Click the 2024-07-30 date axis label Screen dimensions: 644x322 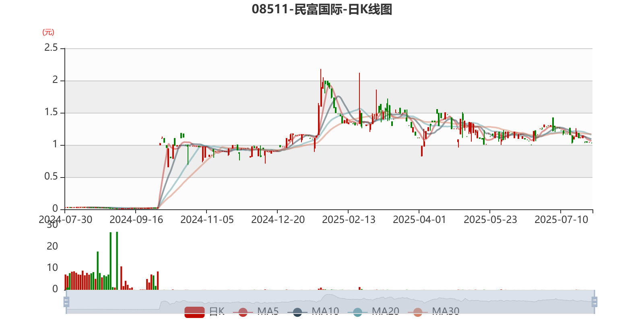[66, 220]
